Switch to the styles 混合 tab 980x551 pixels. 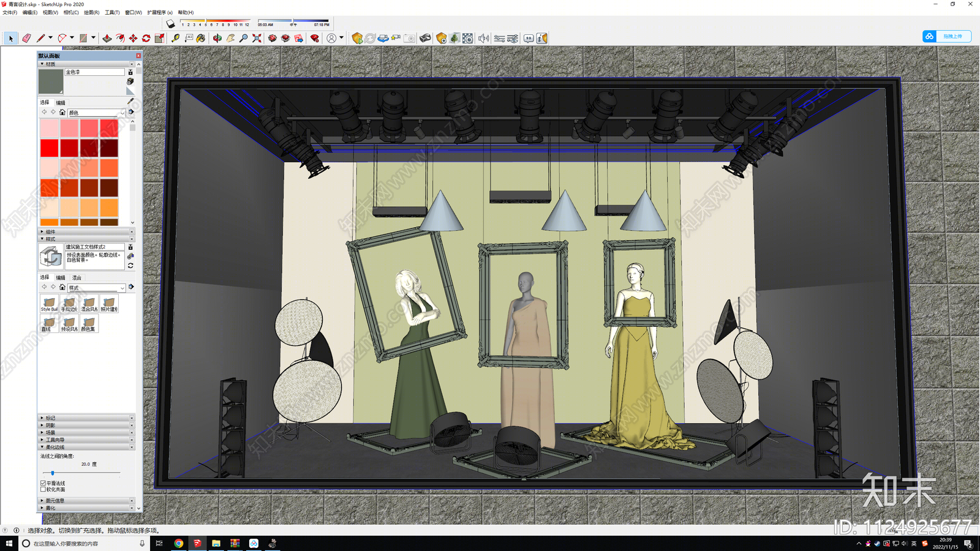click(77, 277)
